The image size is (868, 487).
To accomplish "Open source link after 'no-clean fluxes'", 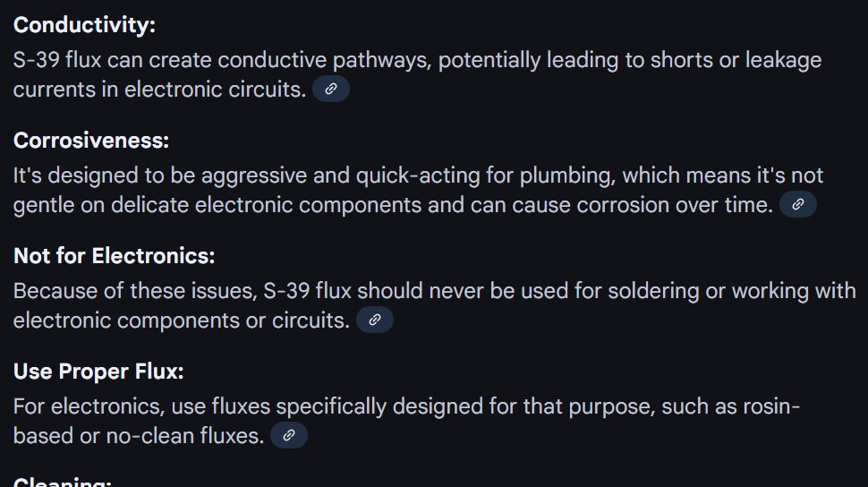I will (x=288, y=435).
